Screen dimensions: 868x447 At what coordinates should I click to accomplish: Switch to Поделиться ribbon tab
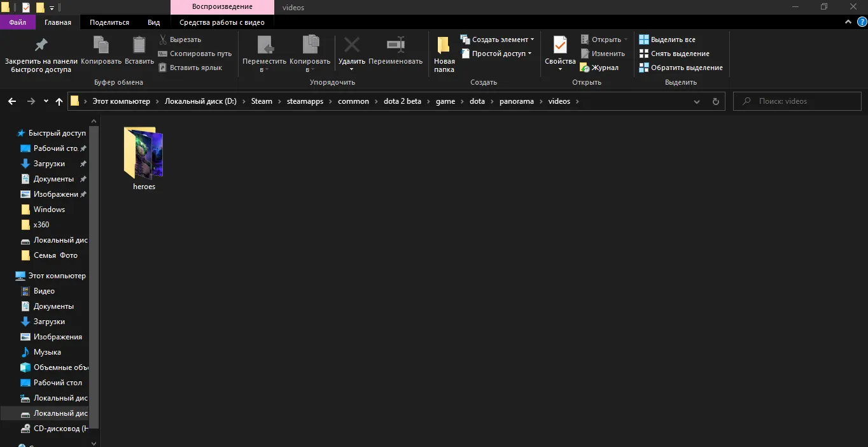(109, 22)
